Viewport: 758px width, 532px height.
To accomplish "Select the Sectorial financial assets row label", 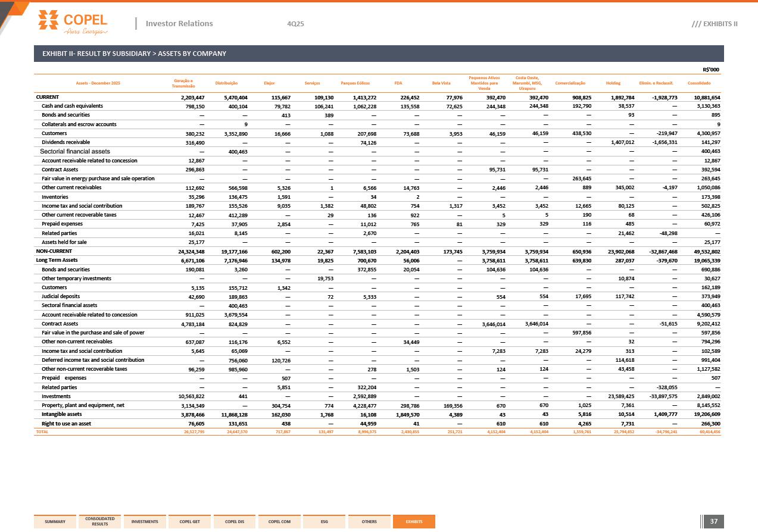I will point(75,152).
